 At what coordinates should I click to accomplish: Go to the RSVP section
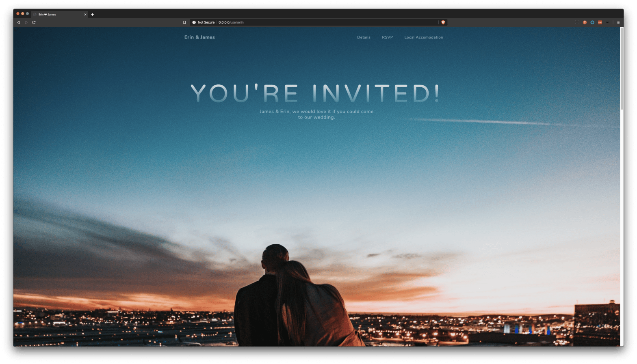coord(387,37)
